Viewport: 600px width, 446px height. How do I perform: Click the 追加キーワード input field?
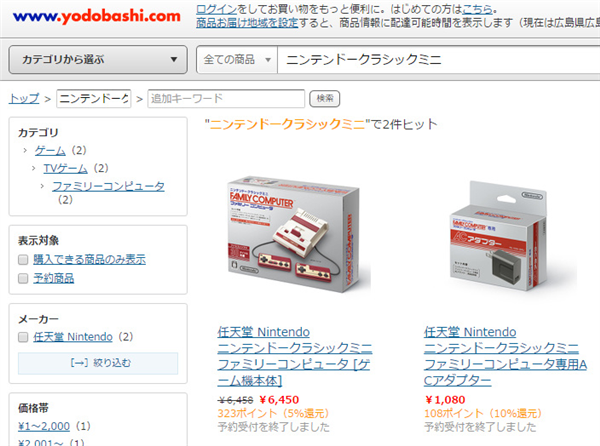(x=226, y=99)
